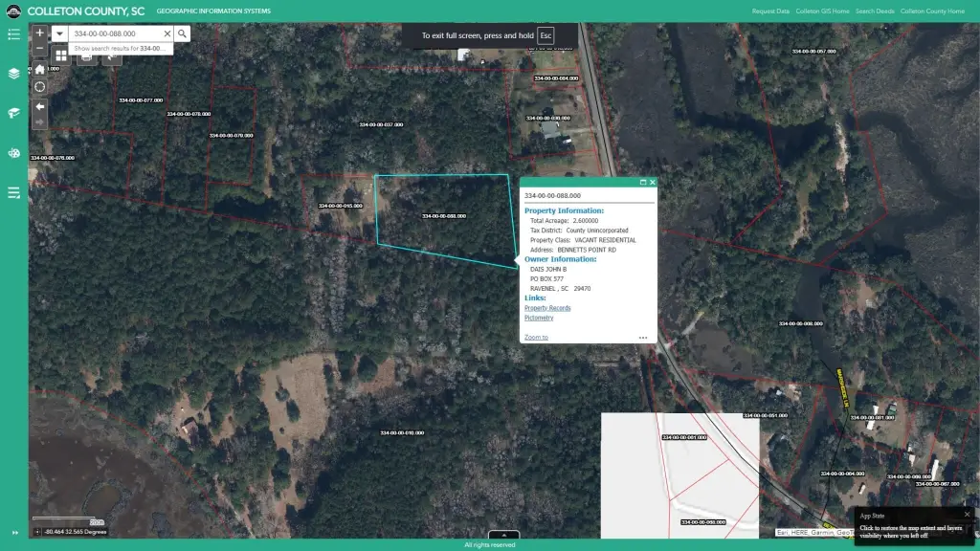The image size is (980, 551).
Task: Open the paint palette sidebar icon
Action: point(13,153)
